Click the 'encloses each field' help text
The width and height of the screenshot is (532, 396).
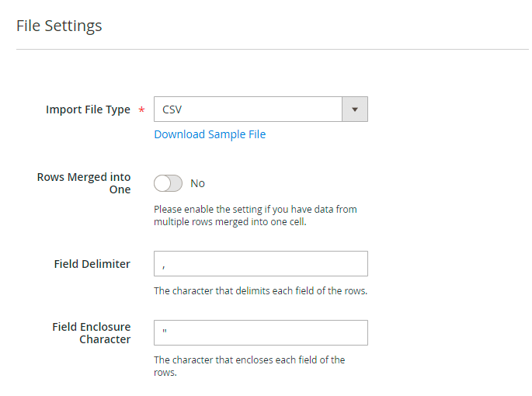click(249, 366)
